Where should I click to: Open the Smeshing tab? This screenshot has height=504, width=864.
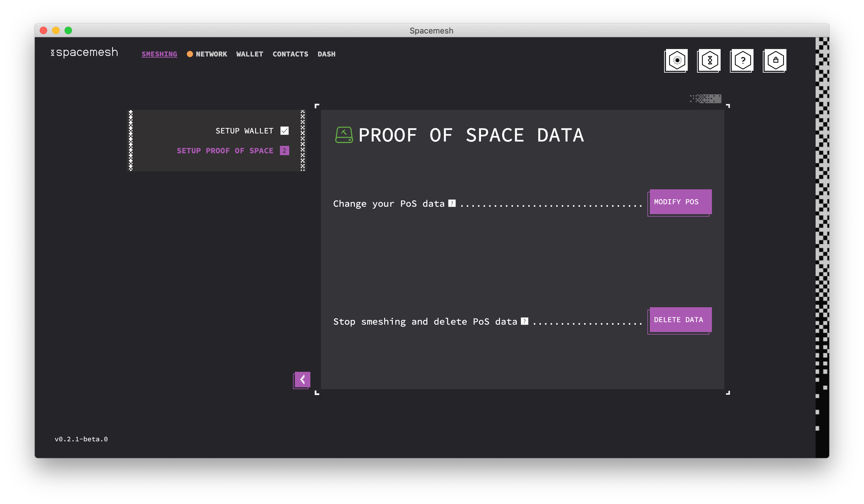click(x=160, y=54)
